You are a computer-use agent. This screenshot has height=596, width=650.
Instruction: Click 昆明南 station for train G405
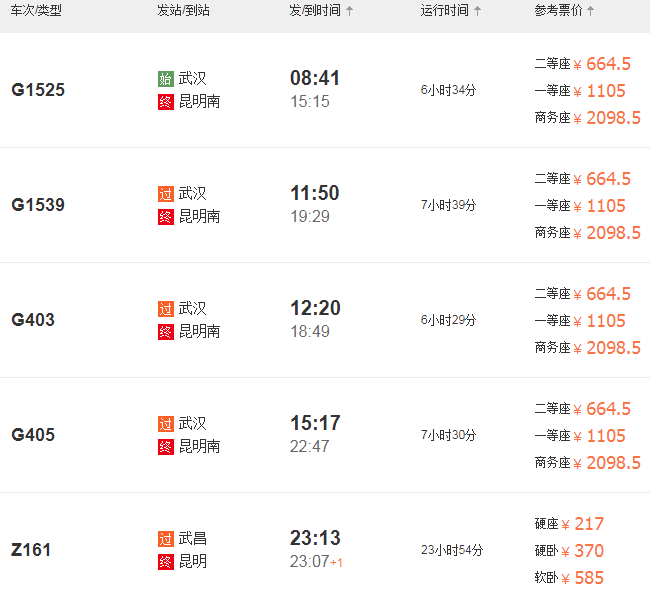pyautogui.click(x=199, y=447)
